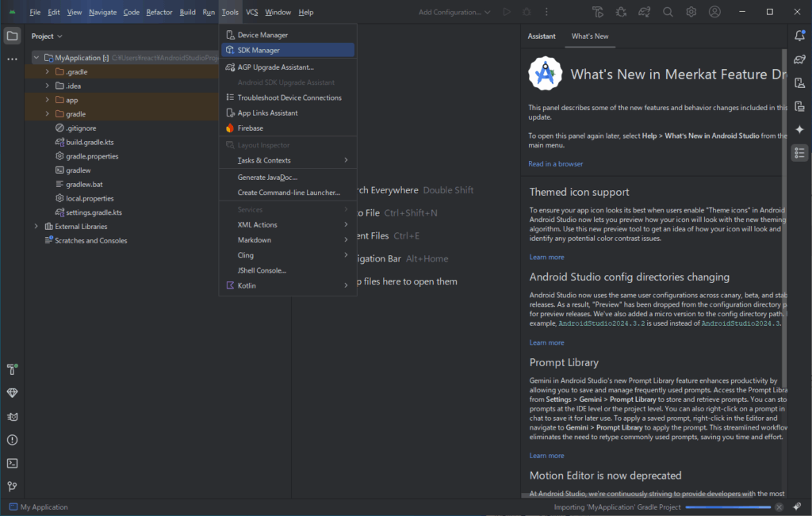Open IDE settings gear icon
Screen dimensions: 812x516
tap(691, 12)
